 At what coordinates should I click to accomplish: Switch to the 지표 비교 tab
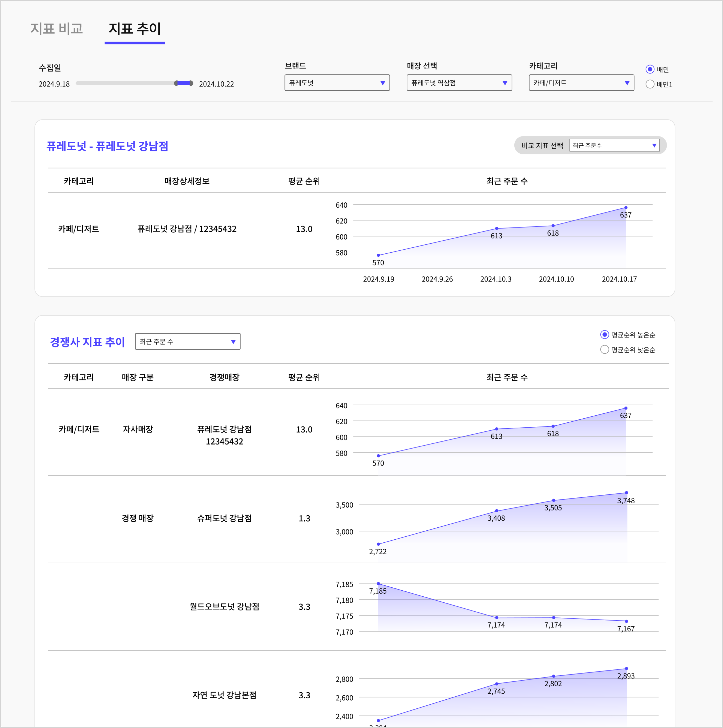(x=56, y=29)
